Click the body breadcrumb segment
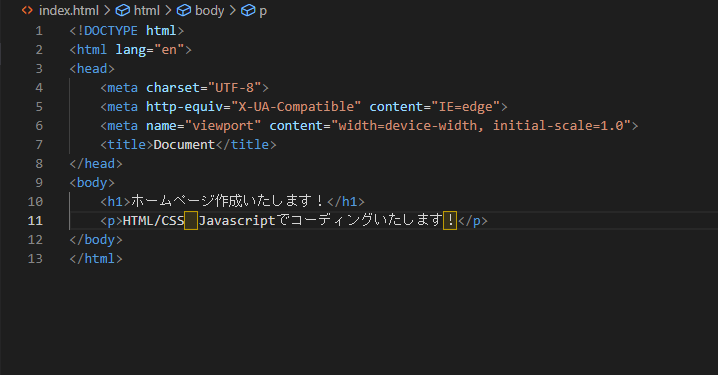Image resolution: width=718 pixels, height=375 pixels. point(209,11)
